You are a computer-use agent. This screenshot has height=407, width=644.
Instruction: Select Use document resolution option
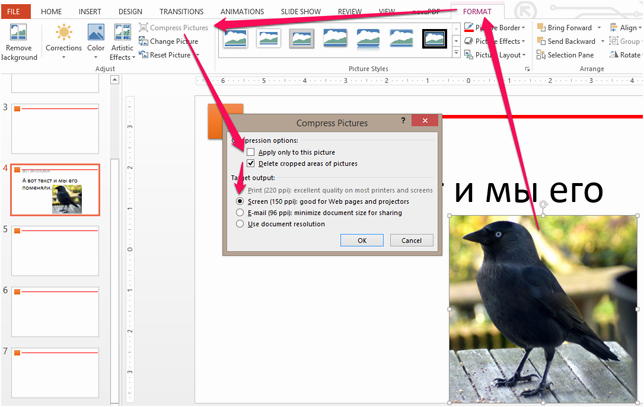(x=240, y=224)
